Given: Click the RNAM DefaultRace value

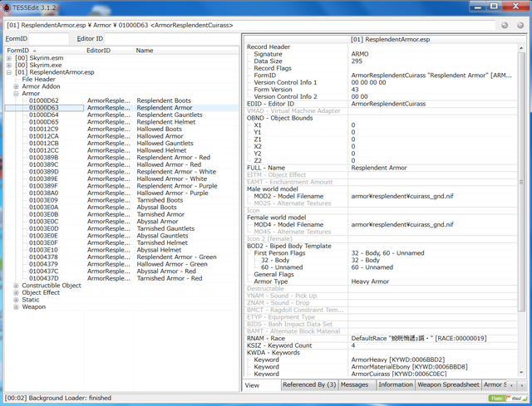Looking at the screenshot, I should pyautogui.click(x=419, y=339).
